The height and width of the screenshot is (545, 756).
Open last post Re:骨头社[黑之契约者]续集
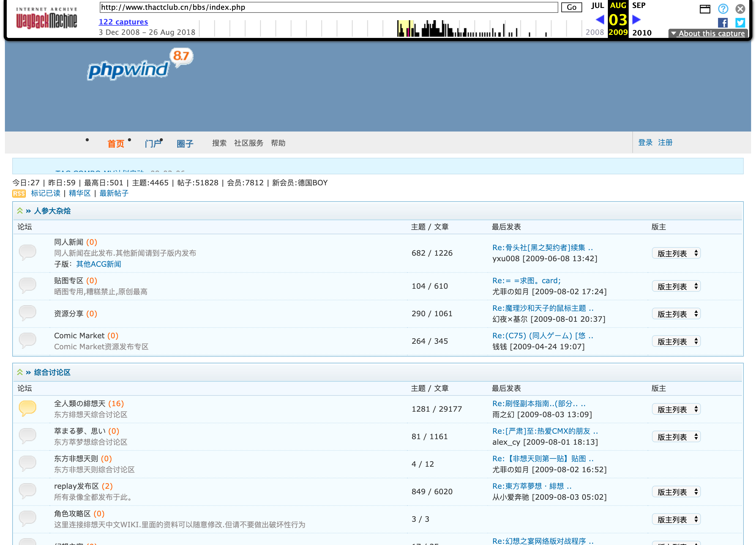pos(543,248)
